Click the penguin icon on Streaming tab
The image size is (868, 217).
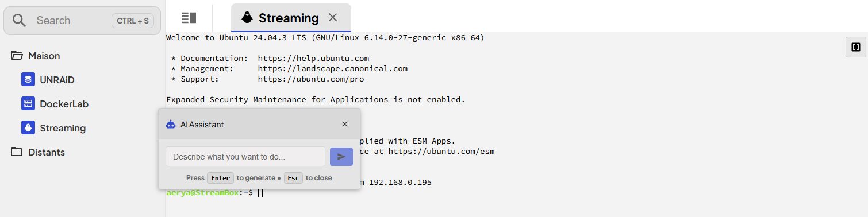point(247,18)
